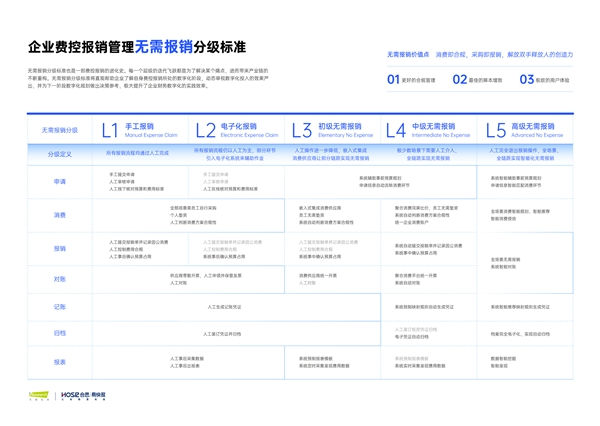Image resolution: width=600 pixels, height=426 pixels.
Task: Click the 对账 row label
Action: tap(60, 279)
